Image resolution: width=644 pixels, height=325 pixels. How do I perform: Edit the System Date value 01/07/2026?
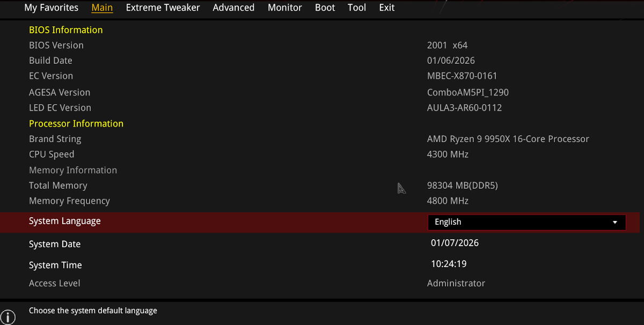click(455, 243)
